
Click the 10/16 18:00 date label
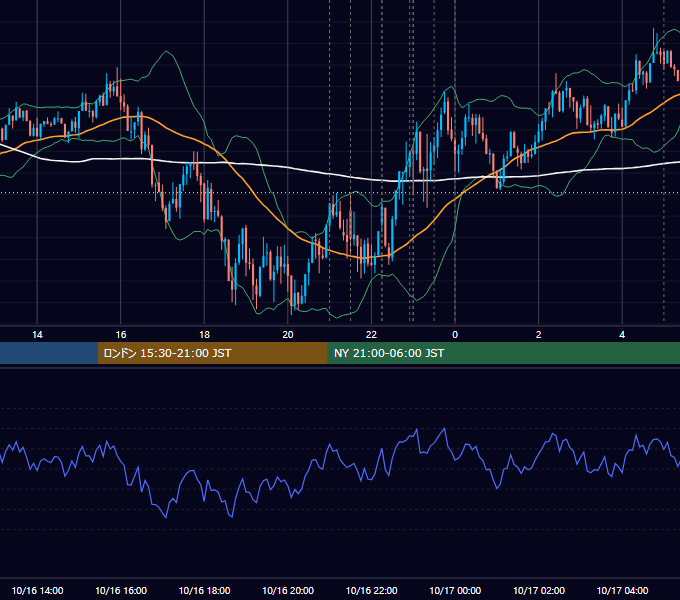(204, 590)
